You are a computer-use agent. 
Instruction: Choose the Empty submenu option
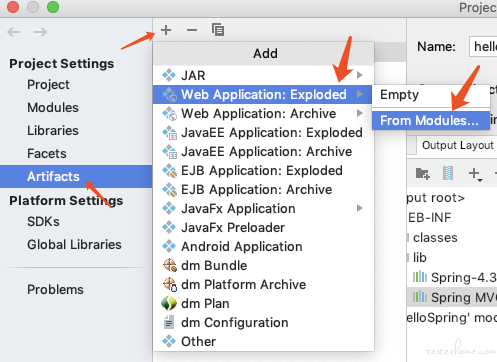click(431, 95)
